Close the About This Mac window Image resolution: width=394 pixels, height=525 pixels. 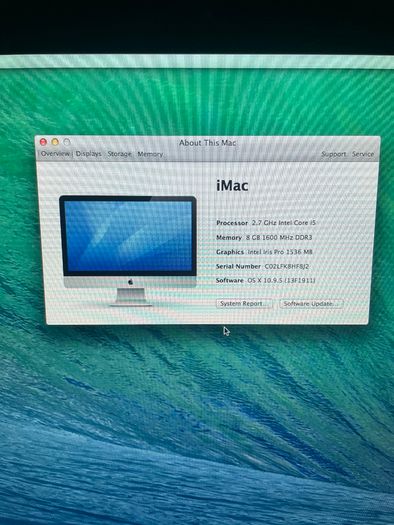pos(43,142)
